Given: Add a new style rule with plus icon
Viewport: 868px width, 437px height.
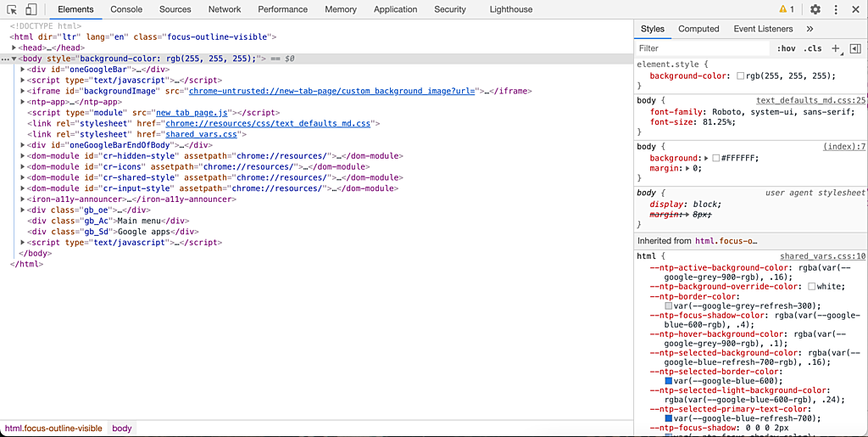Looking at the screenshot, I should point(836,48).
